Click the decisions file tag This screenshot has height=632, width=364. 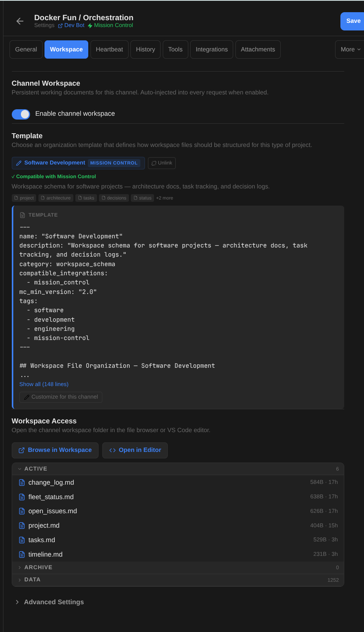[x=114, y=198]
